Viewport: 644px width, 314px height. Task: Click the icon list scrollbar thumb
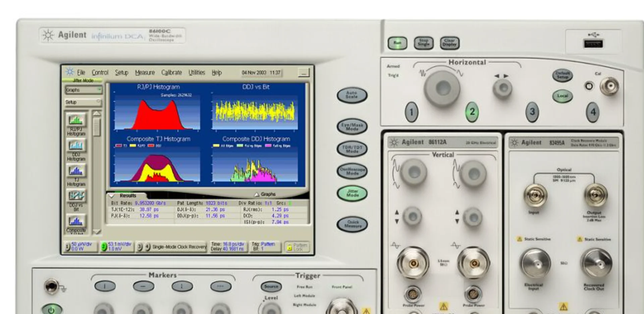pyautogui.click(x=97, y=126)
